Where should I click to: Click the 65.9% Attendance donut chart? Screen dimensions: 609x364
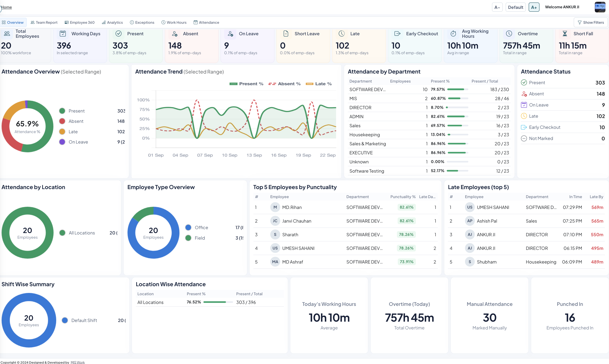click(x=27, y=126)
